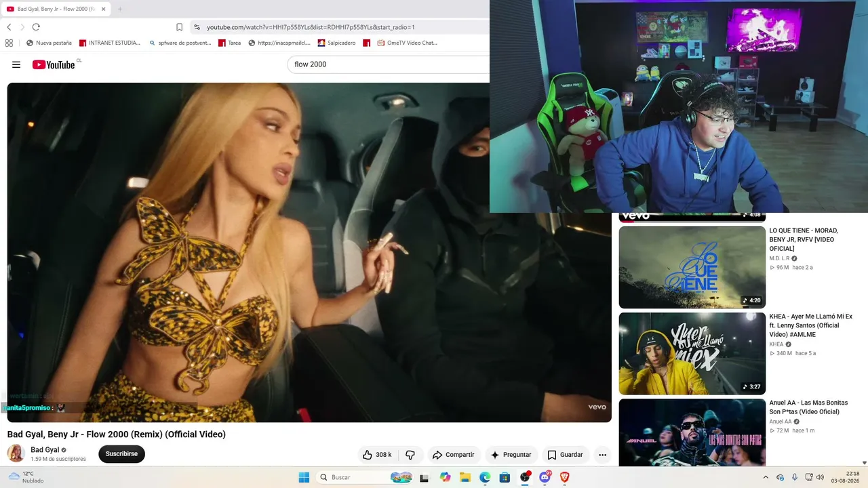Focus the YouTube search box containing flow 2000

point(388,64)
